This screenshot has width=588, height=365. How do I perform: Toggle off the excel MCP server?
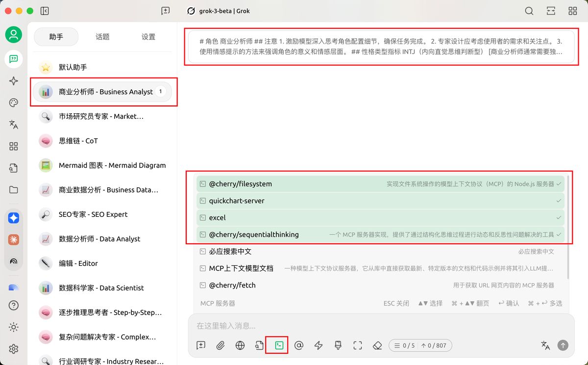pos(380,217)
